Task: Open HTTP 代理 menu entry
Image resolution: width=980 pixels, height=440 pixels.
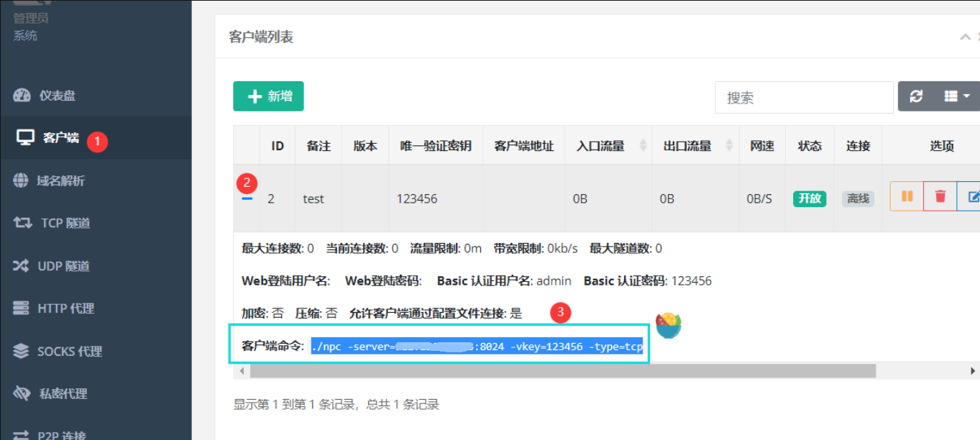Action: [x=96, y=308]
